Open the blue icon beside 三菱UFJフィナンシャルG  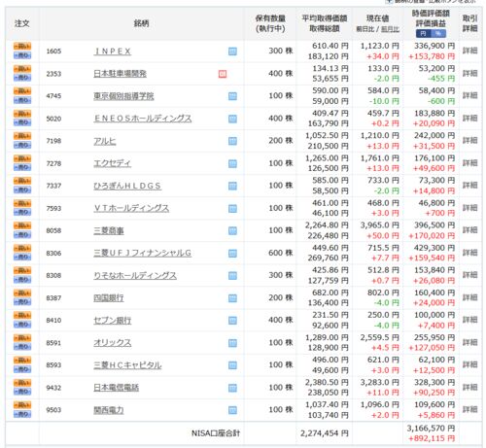pyautogui.click(x=232, y=253)
